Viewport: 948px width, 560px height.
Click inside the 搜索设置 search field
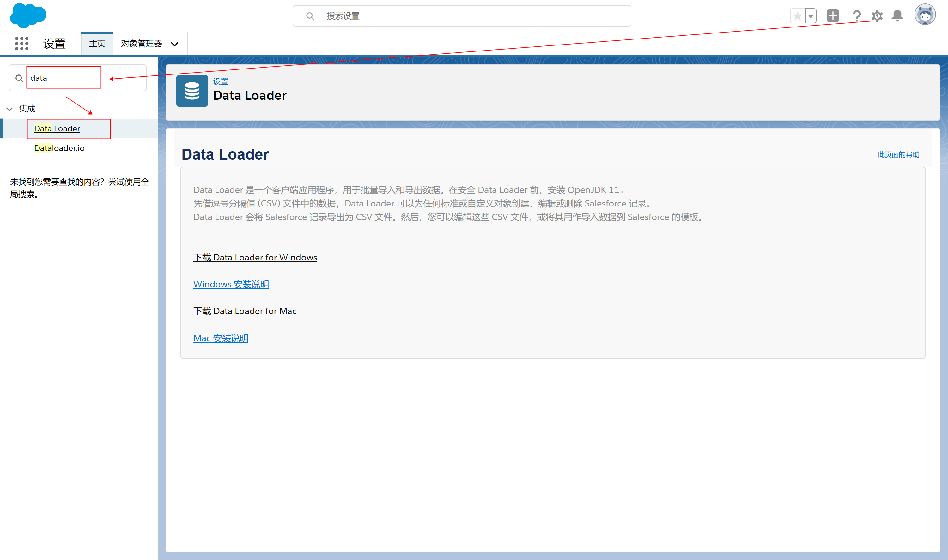pyautogui.click(x=416, y=16)
